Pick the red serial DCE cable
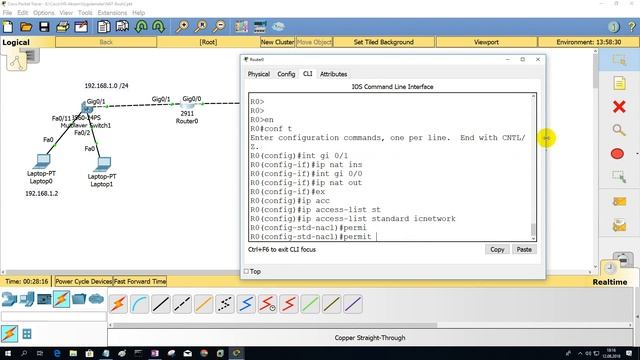Viewport: 640px width, 360px height. [267, 304]
